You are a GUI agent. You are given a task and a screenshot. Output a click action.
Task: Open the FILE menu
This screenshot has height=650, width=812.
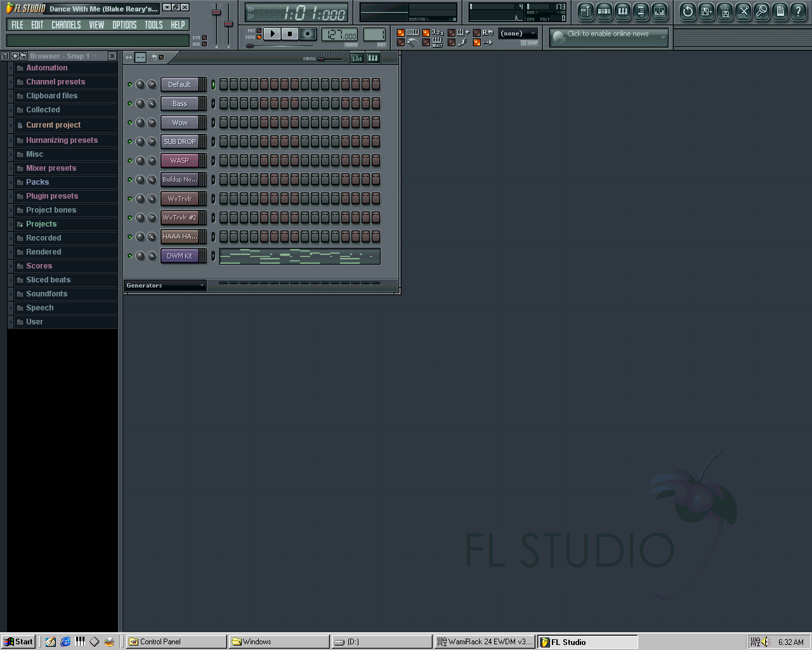[x=17, y=25]
